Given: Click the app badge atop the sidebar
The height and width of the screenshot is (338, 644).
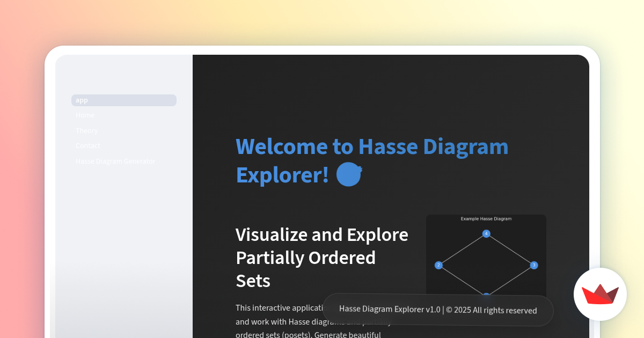Looking at the screenshot, I should pyautogui.click(x=123, y=100).
